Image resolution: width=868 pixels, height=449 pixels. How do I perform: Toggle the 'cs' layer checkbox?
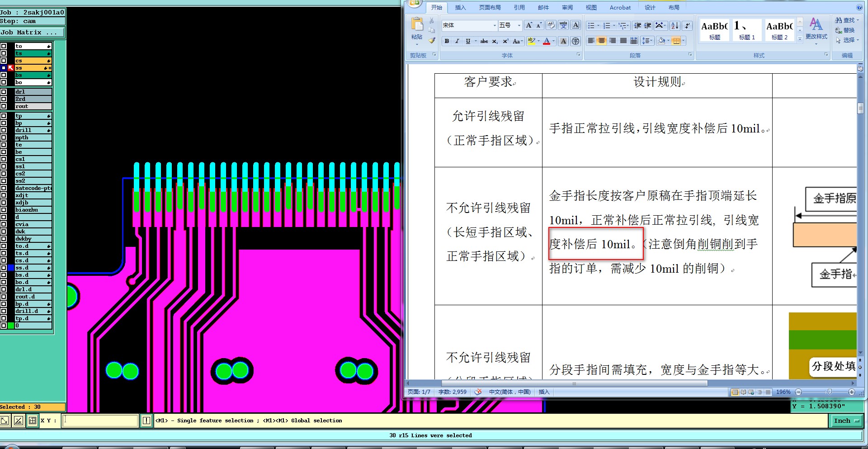tap(4, 61)
